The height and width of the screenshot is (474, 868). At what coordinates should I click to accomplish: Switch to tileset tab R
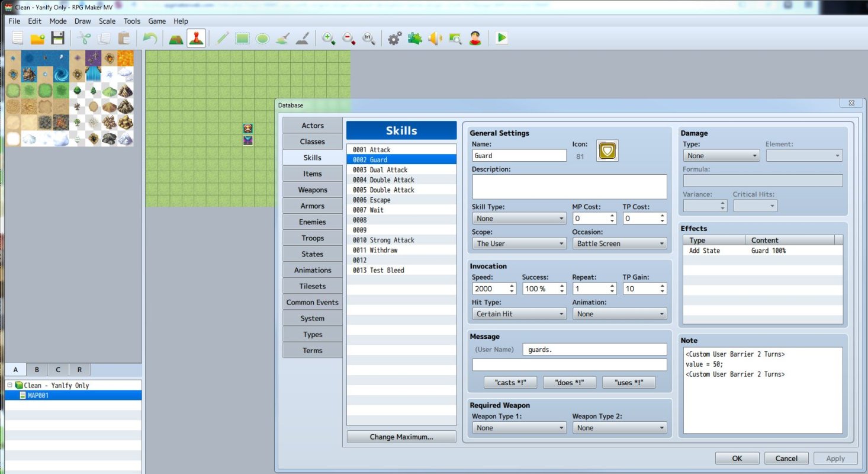tap(79, 370)
